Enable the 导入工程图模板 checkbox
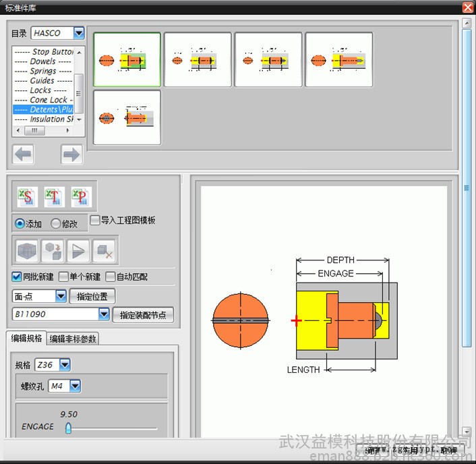This screenshot has width=476, height=464. (x=95, y=220)
